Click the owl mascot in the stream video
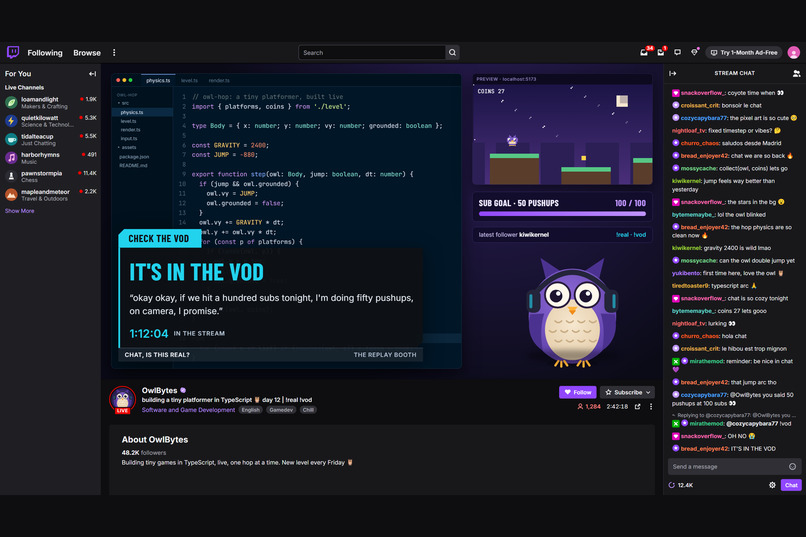 click(x=573, y=312)
